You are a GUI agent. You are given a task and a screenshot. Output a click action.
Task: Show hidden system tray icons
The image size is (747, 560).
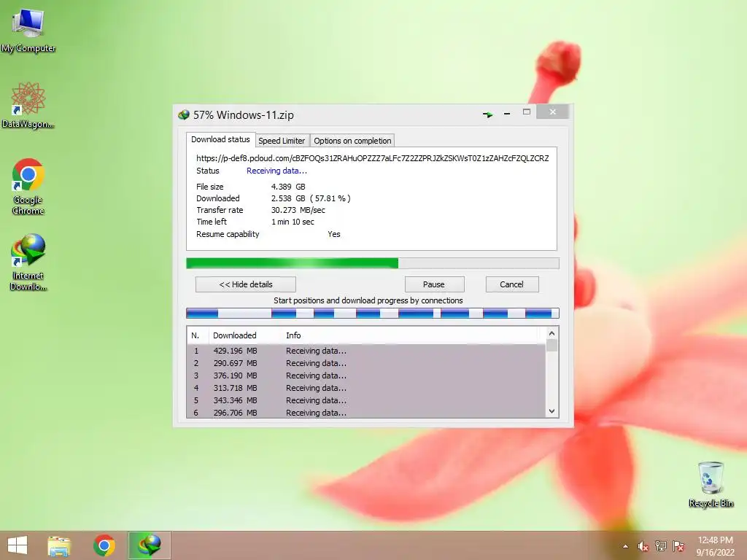pos(625,546)
